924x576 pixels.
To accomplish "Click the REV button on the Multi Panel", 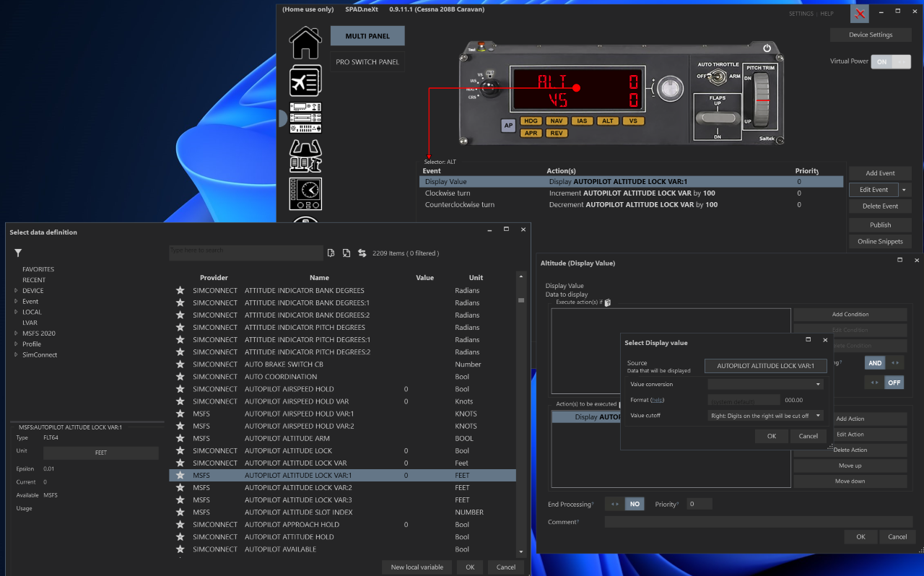I will point(556,133).
